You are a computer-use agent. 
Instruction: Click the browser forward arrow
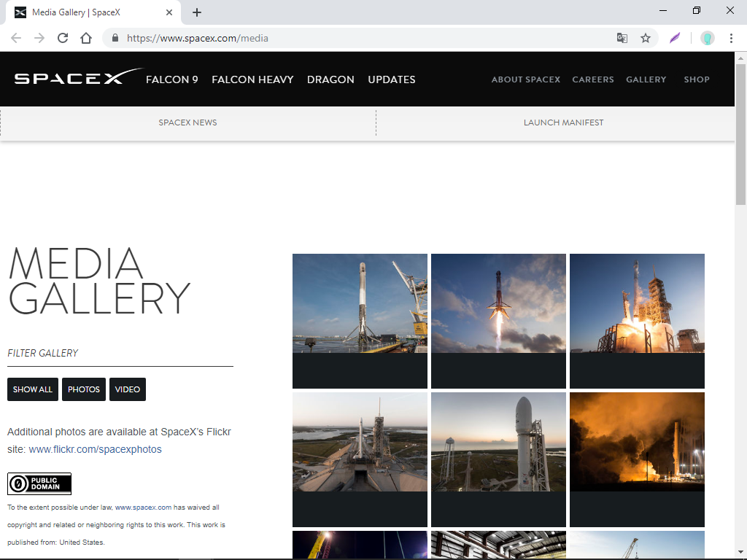pyautogui.click(x=39, y=38)
